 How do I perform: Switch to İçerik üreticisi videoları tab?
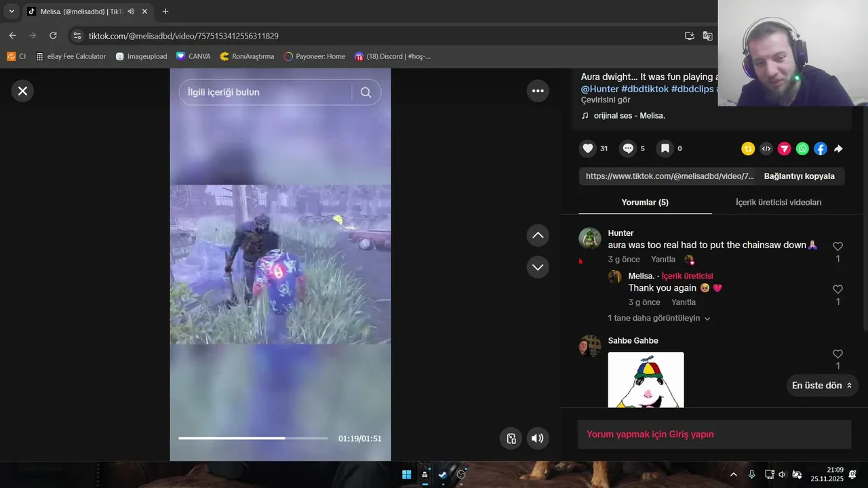[x=778, y=202]
